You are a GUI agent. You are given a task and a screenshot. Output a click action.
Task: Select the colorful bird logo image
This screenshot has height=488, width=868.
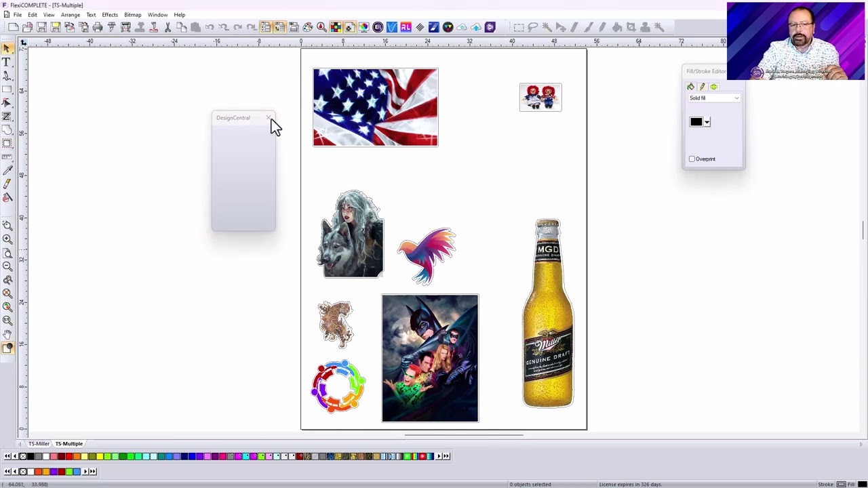click(427, 256)
